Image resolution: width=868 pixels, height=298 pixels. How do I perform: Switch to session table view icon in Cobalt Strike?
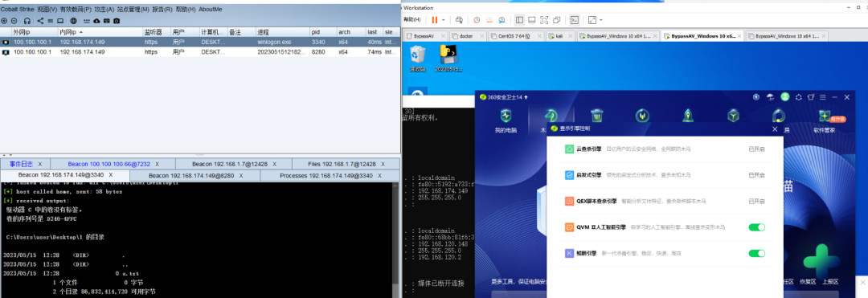[x=50, y=20]
